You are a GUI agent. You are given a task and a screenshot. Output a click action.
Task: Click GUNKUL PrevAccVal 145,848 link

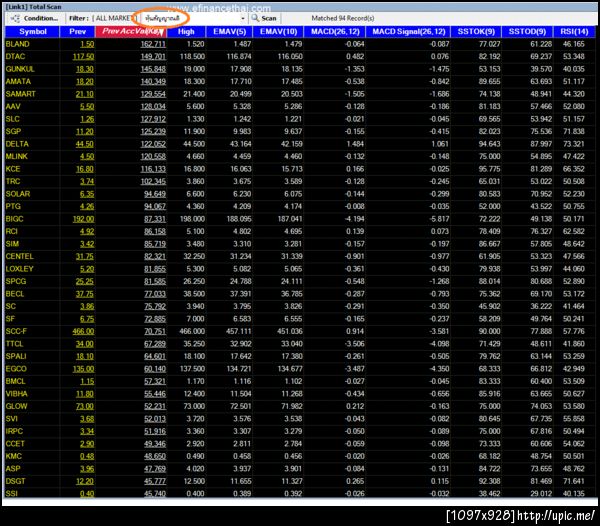[x=153, y=69]
